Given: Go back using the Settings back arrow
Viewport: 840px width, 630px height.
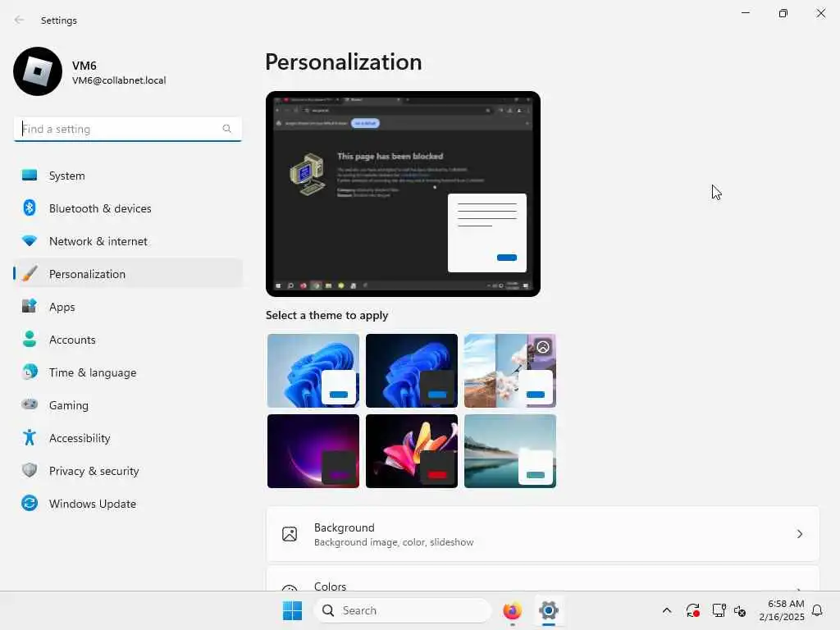Looking at the screenshot, I should pyautogui.click(x=20, y=20).
